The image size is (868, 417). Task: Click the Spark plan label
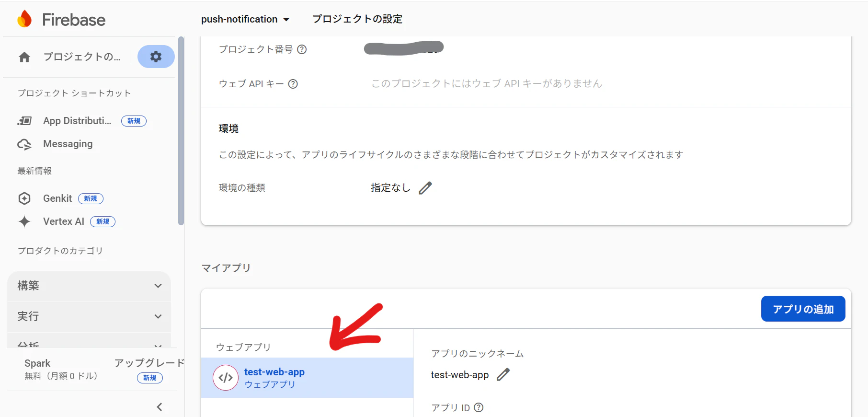[x=37, y=363]
